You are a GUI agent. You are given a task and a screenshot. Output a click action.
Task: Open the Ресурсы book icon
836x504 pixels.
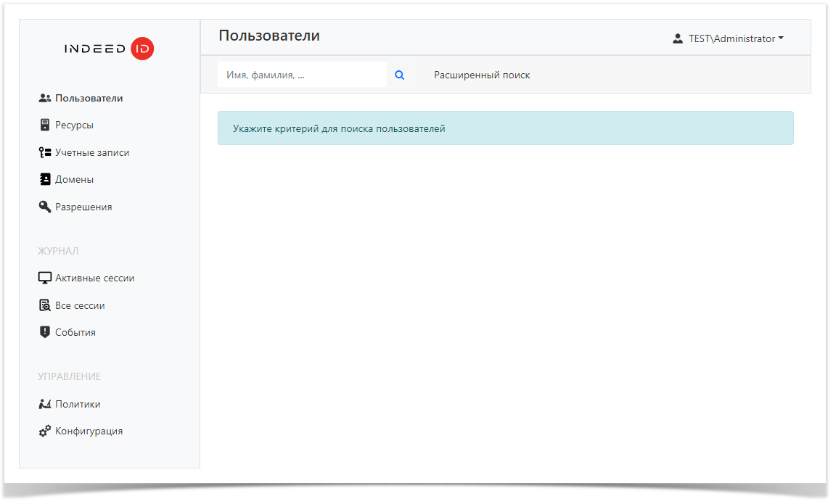click(x=44, y=124)
